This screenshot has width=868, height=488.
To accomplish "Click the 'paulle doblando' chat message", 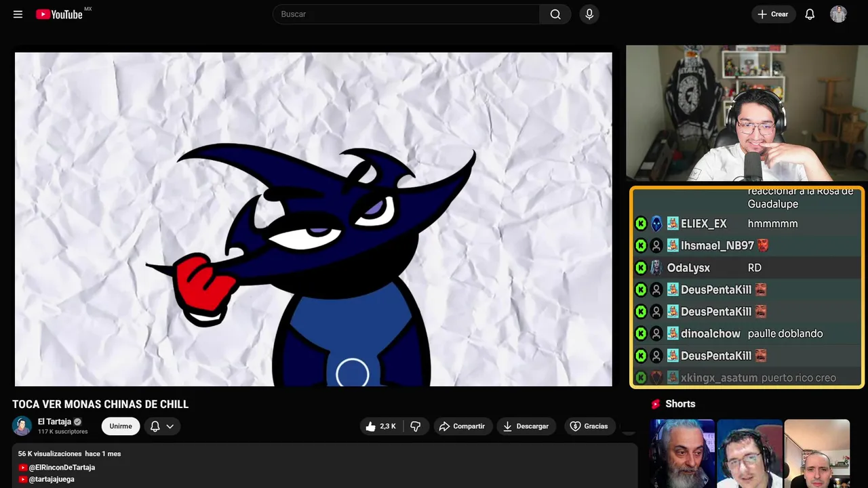I will click(x=785, y=333).
